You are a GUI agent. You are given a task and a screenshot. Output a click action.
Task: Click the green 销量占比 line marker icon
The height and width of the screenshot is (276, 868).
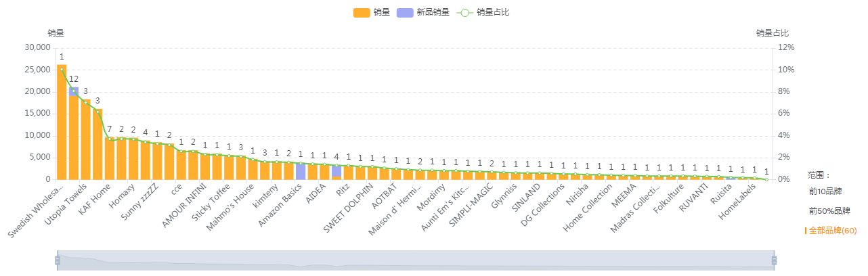[x=464, y=12]
